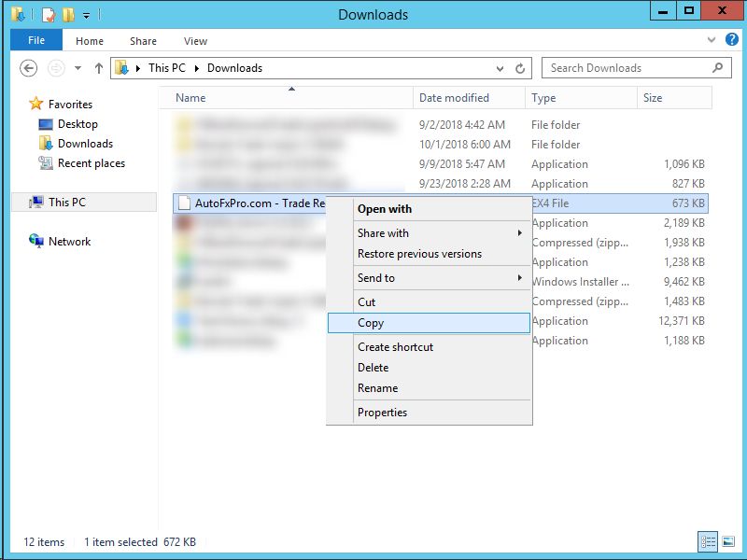Click the Up arrow to parent folder
Viewport: 747px width, 560px height.
pos(99,68)
